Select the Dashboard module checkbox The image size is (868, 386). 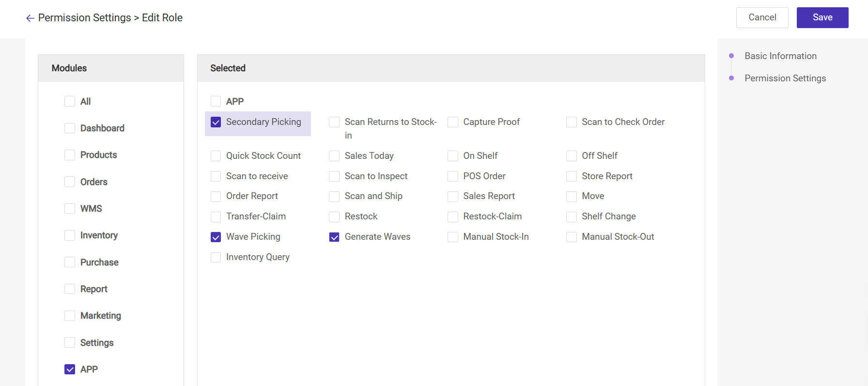click(x=70, y=128)
